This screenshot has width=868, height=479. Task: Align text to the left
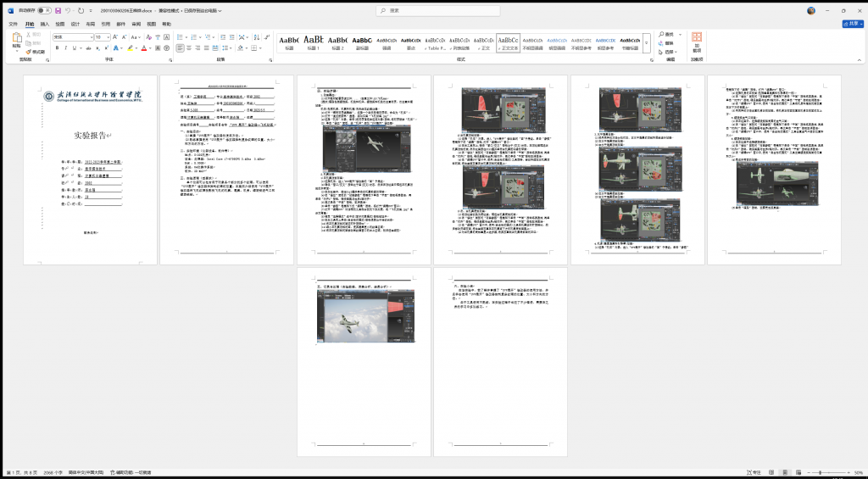[181, 48]
